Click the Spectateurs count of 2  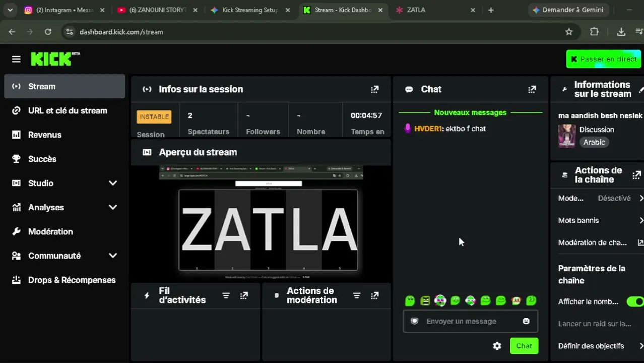(x=190, y=115)
